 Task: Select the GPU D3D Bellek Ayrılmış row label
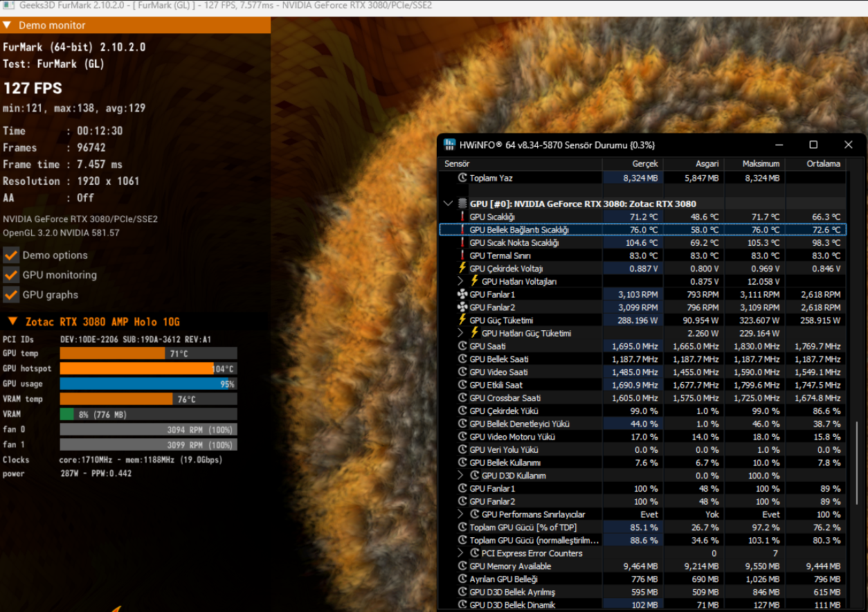[x=512, y=592]
